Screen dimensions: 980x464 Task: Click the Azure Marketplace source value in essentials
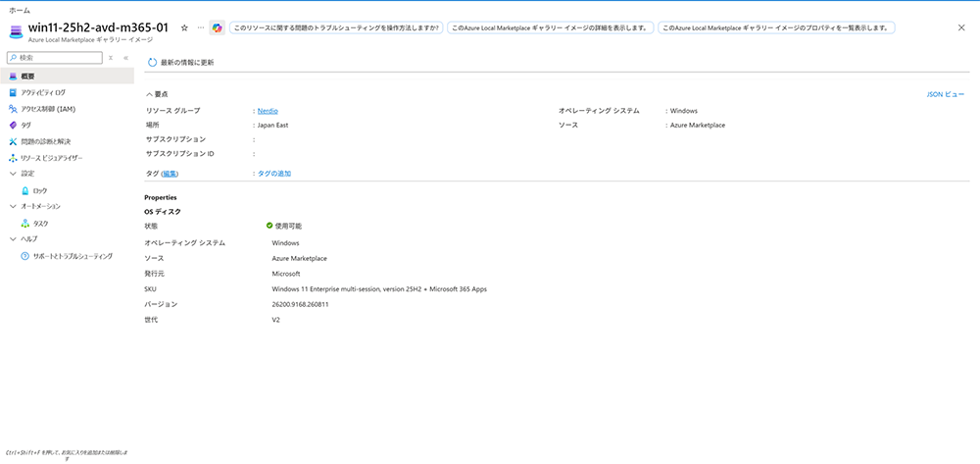pyautogui.click(x=698, y=125)
